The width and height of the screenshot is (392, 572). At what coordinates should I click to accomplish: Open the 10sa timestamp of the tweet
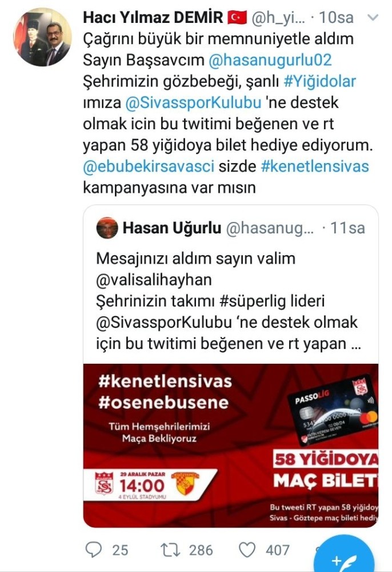(x=336, y=17)
